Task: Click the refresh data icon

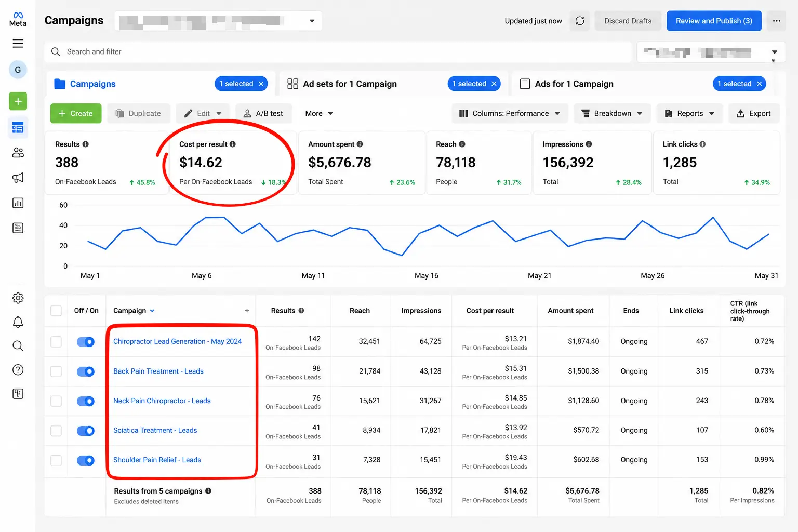Action: click(580, 21)
